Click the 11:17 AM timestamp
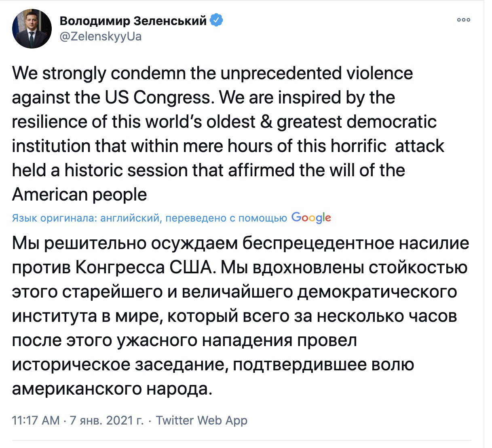The image size is (492, 448). [x=36, y=421]
